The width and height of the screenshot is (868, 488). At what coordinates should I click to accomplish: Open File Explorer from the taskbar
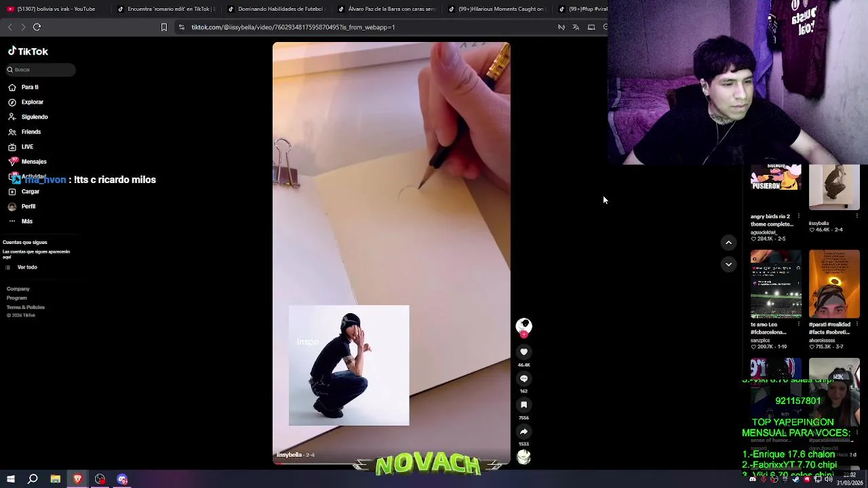(56, 479)
